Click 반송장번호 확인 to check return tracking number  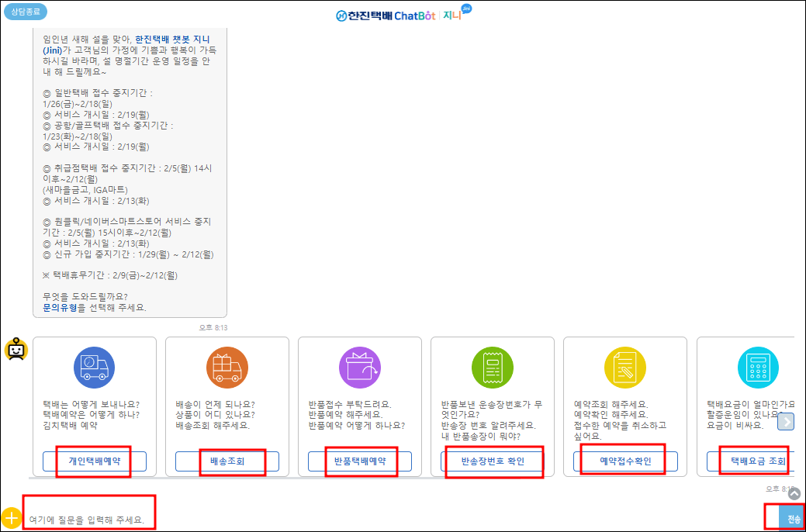pos(493,460)
